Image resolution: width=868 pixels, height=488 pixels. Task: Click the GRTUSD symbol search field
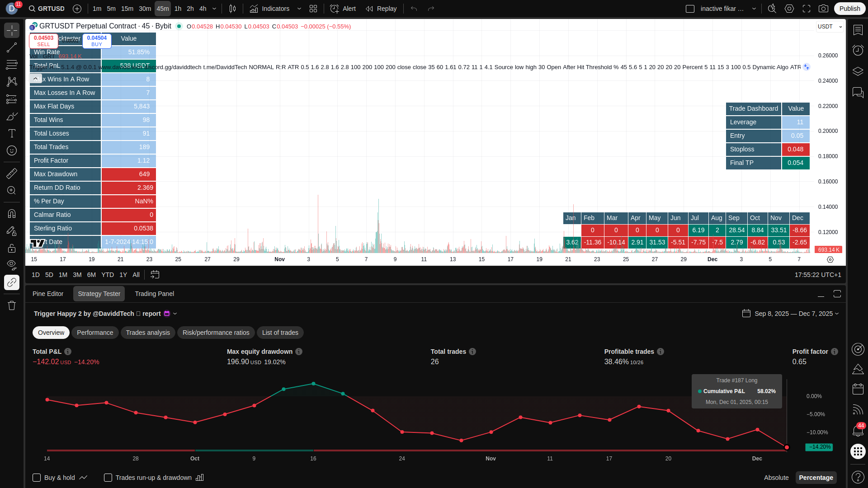coord(47,9)
